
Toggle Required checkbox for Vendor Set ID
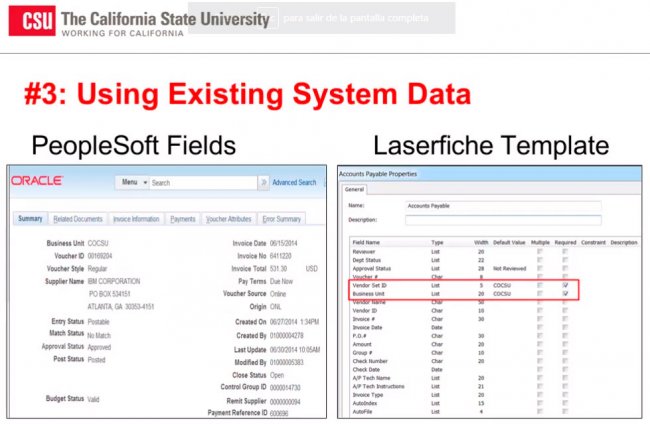click(x=567, y=285)
